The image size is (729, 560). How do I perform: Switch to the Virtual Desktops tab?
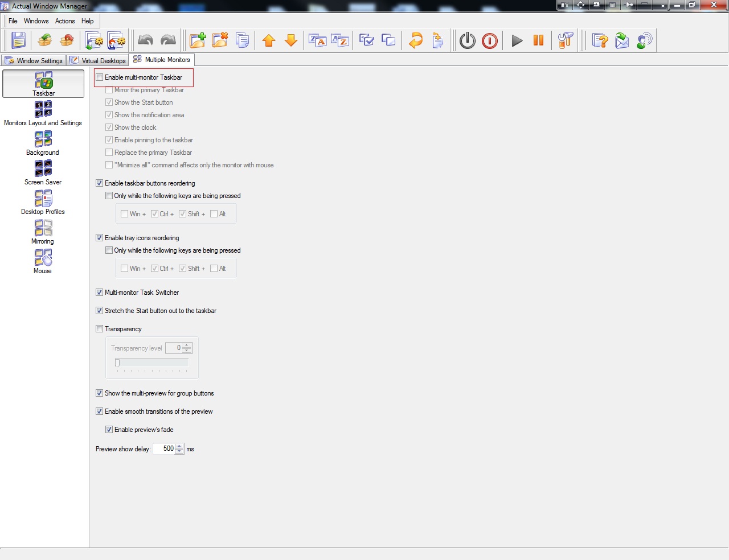[x=98, y=60]
